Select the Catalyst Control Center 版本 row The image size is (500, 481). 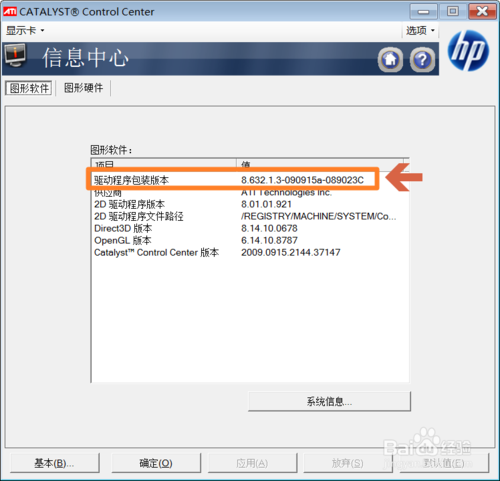click(250, 253)
